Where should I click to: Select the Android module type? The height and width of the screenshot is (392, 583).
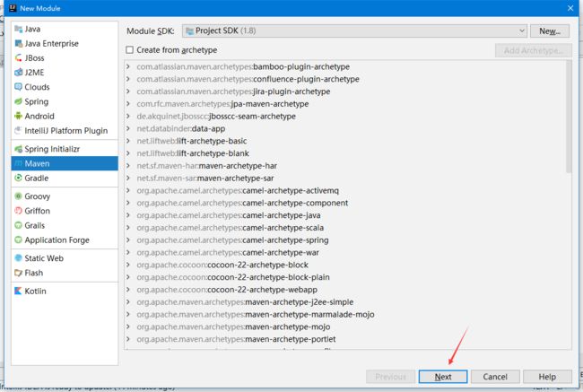tap(65, 116)
